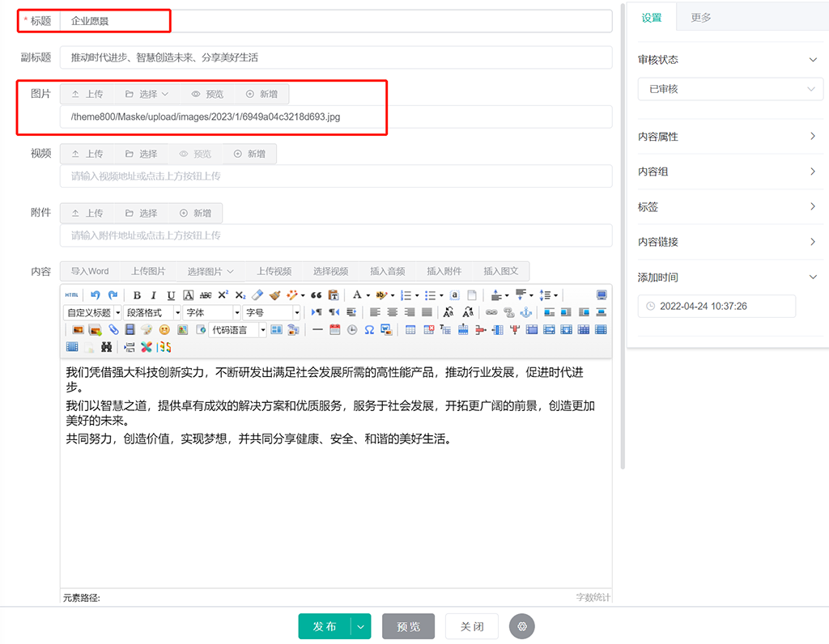
Task: Click the Bold formatting icon
Action: [137, 295]
